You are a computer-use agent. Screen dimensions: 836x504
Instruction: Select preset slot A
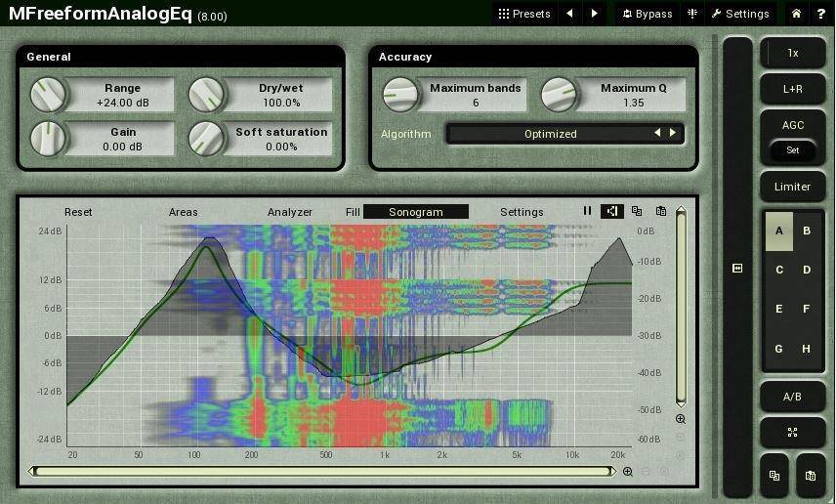[x=779, y=231]
